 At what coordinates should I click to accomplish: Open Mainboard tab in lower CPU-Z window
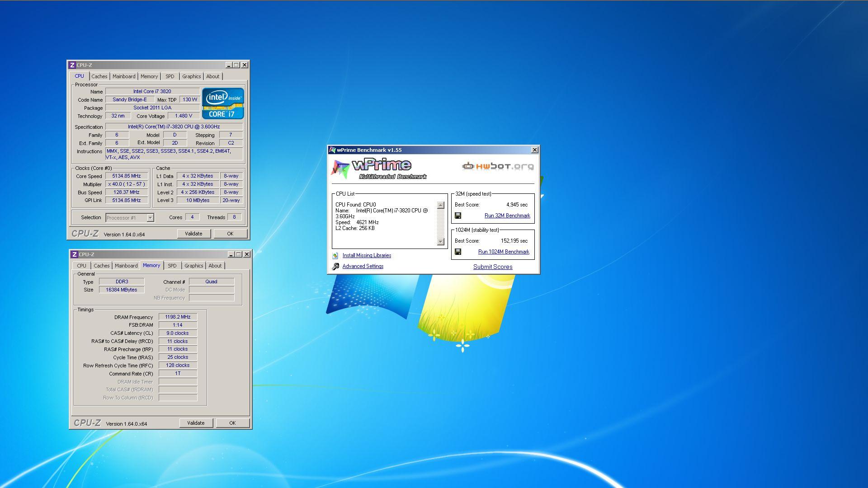tap(126, 266)
